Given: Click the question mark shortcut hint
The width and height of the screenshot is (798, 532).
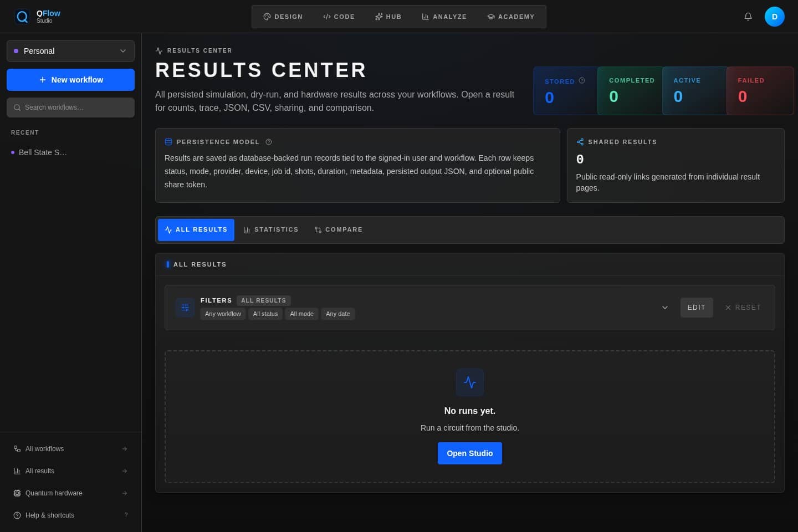Looking at the screenshot, I should coord(126,515).
